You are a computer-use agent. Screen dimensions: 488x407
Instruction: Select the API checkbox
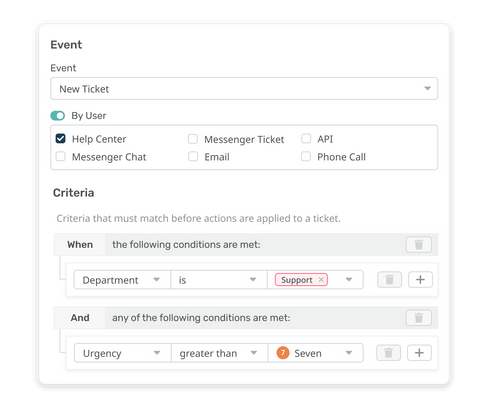[x=306, y=139]
